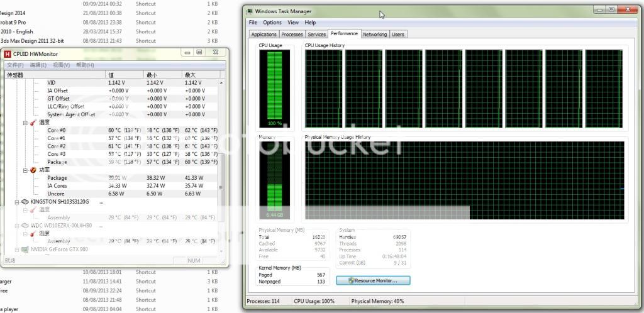Collapse the NVIDIA GeForce GTX 980 node
Viewport: 644px width, 313px height.
click(17, 249)
